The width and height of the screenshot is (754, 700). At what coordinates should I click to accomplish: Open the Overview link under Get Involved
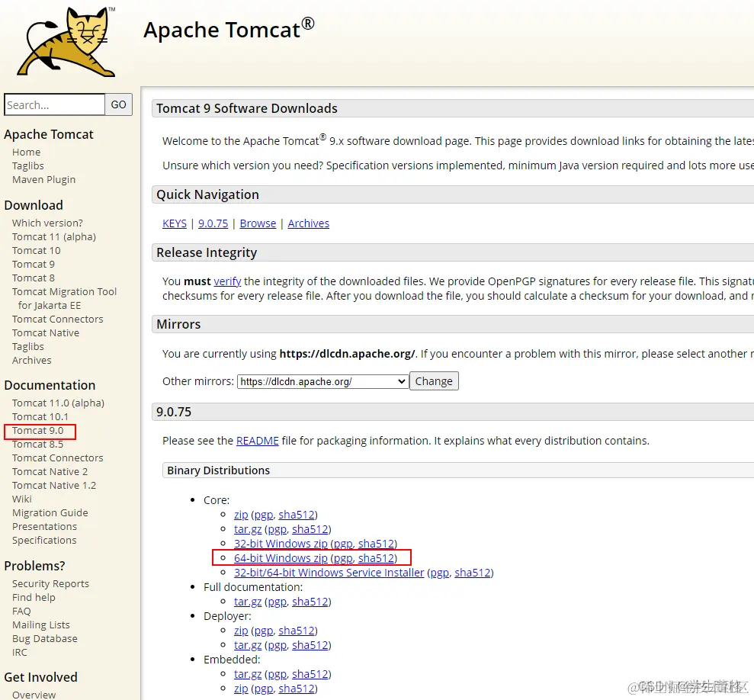[34, 694]
